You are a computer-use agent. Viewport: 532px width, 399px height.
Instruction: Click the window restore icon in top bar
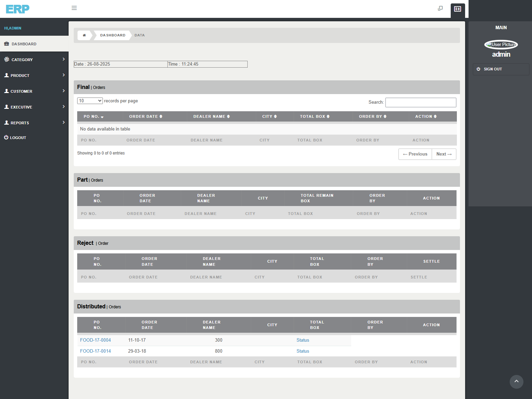440,8
